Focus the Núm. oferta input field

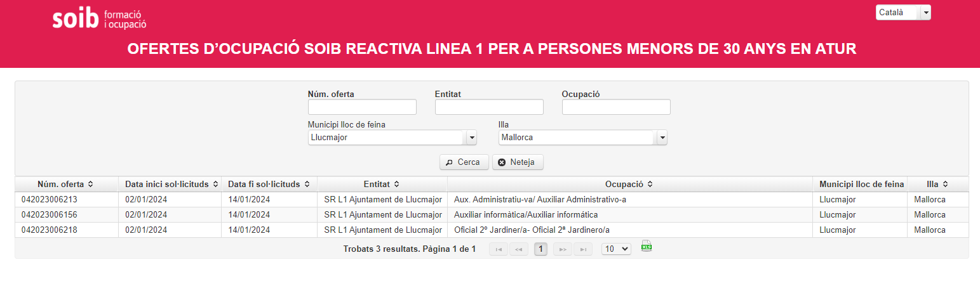tap(362, 107)
